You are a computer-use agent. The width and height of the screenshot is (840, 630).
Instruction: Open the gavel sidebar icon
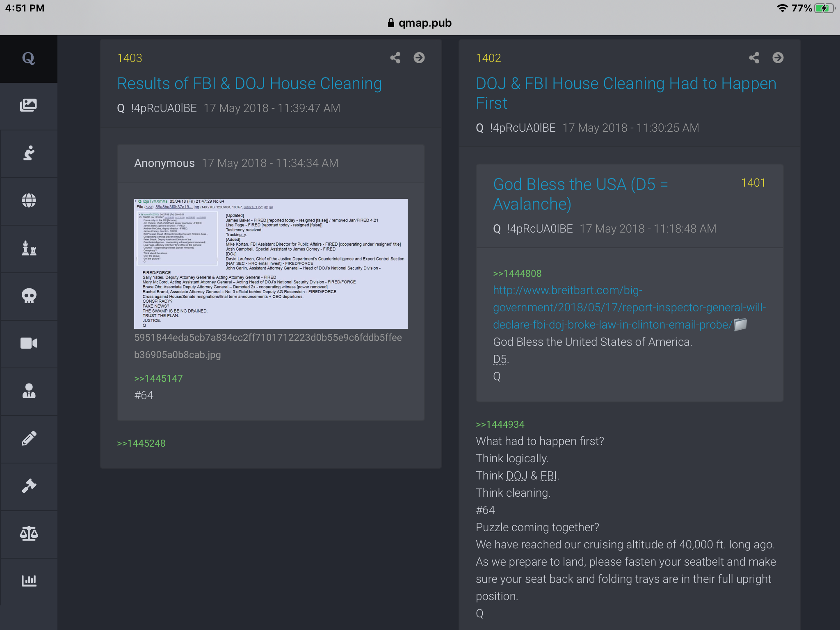(28, 486)
